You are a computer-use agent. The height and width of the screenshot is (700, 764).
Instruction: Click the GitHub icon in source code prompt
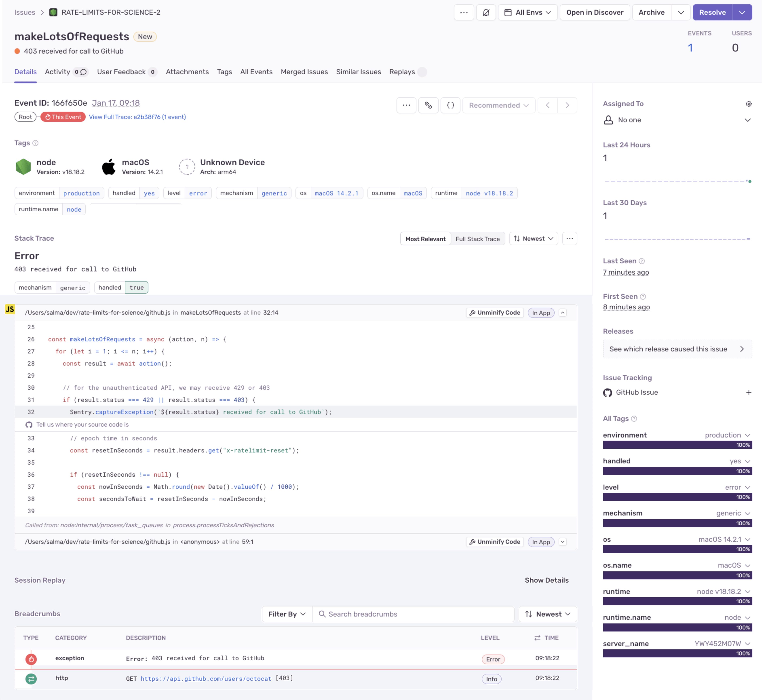[x=29, y=425]
